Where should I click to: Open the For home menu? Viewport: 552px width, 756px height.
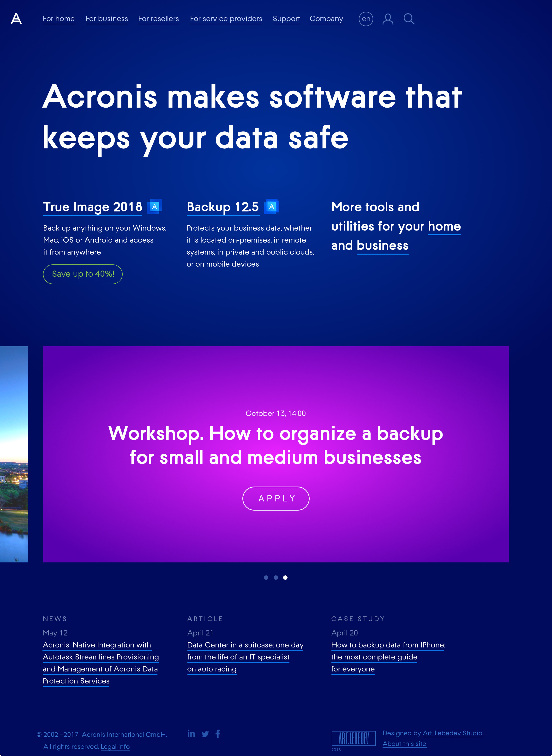(x=59, y=19)
